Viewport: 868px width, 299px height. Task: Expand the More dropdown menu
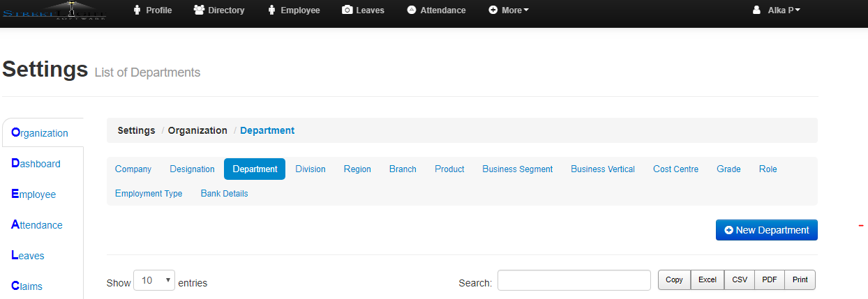click(509, 10)
